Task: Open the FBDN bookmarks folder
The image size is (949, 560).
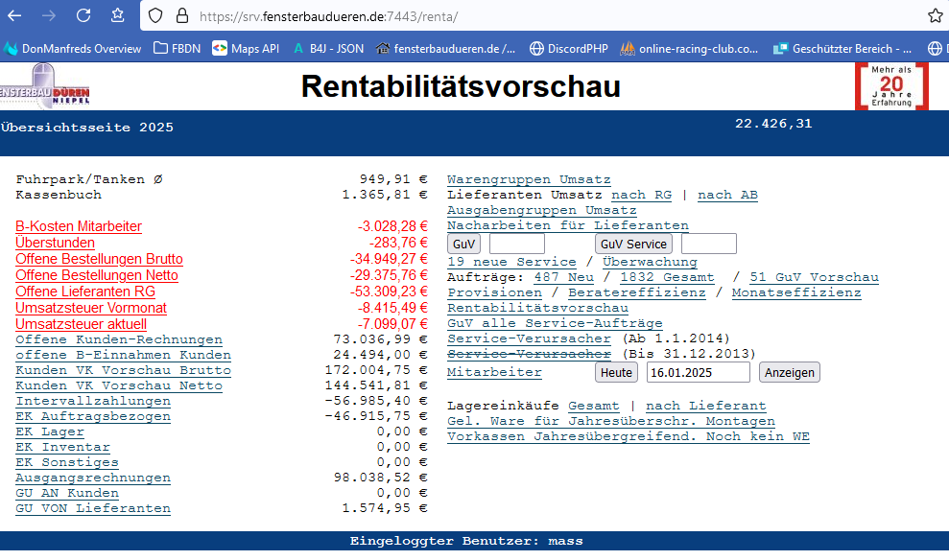Action: coord(178,48)
